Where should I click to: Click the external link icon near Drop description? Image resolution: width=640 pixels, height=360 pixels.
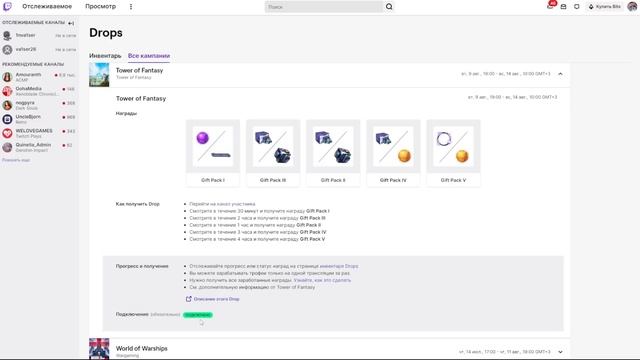click(189, 299)
